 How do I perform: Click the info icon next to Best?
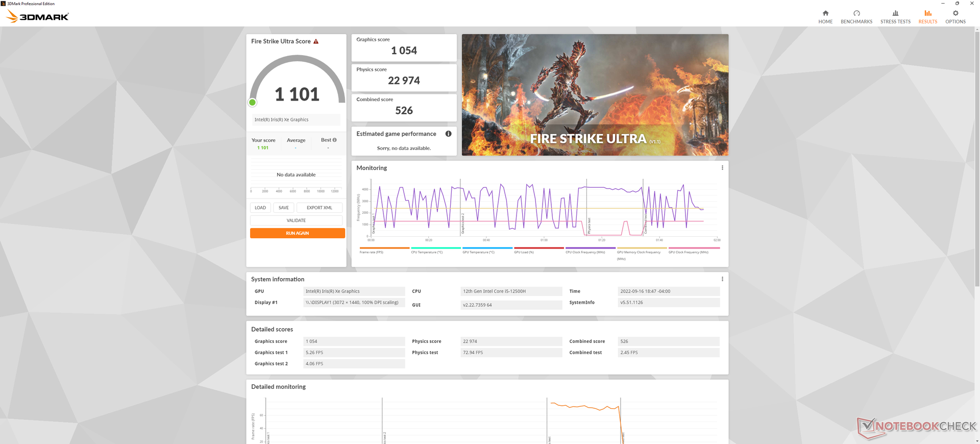click(x=335, y=140)
